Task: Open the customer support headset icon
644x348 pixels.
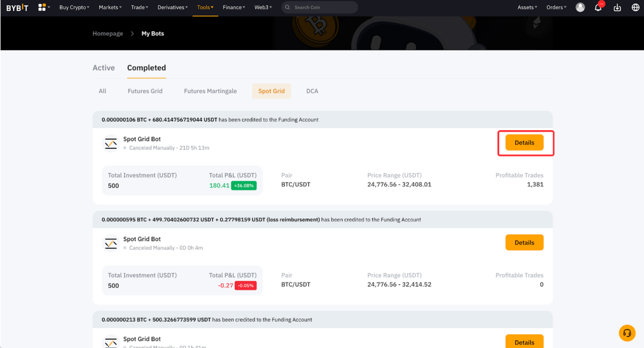Action: click(x=627, y=333)
